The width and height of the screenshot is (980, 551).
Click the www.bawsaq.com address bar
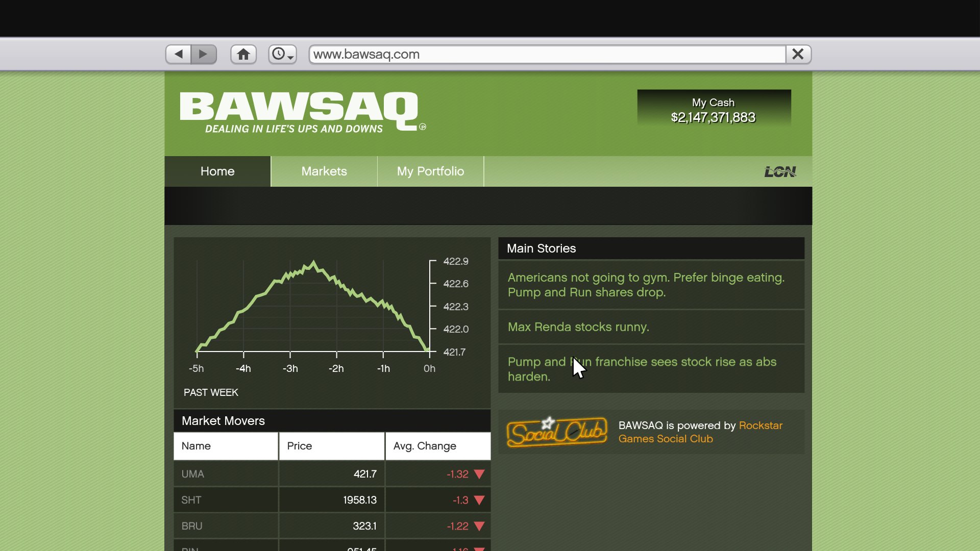pyautogui.click(x=547, y=54)
